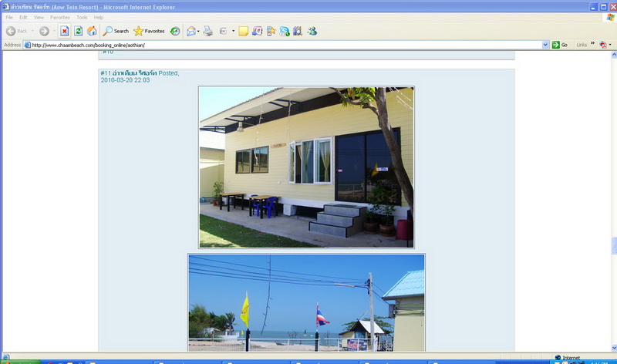Click the vertical scrollbar thumb

pos(614,245)
